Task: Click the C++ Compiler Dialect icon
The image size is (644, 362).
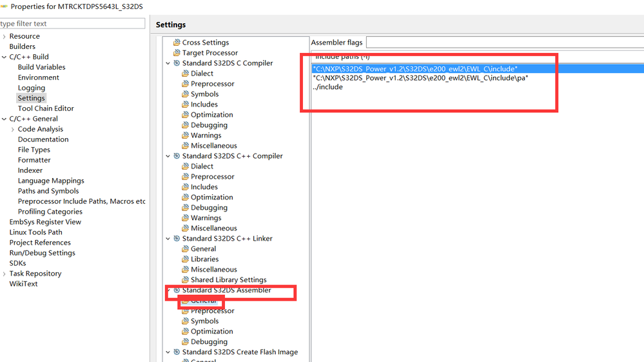Action: click(185, 166)
